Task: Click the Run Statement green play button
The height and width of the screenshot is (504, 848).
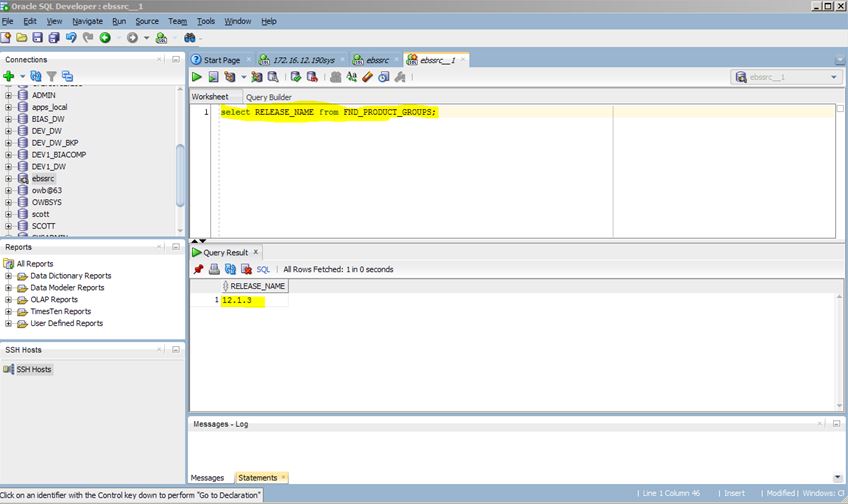Action: tap(197, 77)
